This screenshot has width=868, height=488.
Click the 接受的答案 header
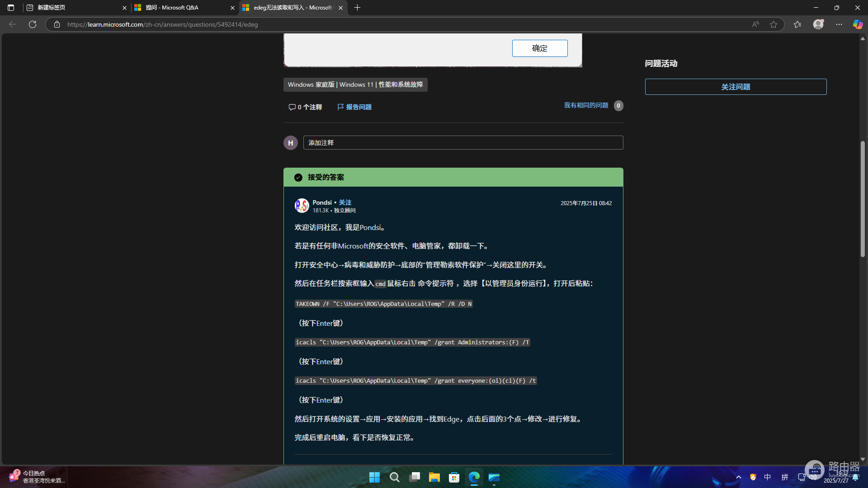point(453,177)
